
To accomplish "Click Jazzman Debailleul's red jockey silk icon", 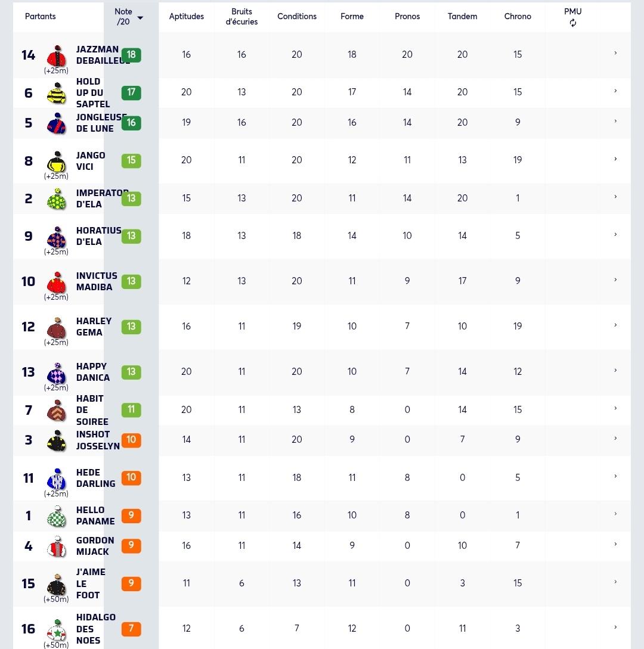I will click(x=57, y=56).
